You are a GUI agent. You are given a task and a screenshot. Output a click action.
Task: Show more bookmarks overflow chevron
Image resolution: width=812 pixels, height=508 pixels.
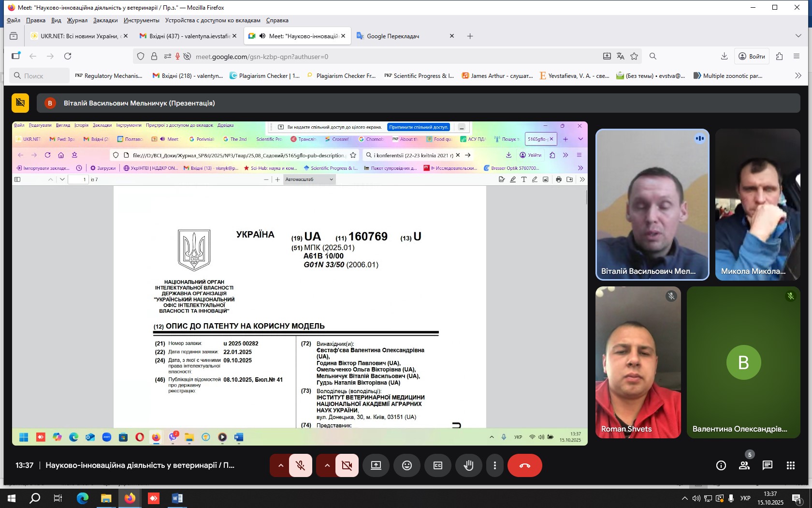[798, 75]
